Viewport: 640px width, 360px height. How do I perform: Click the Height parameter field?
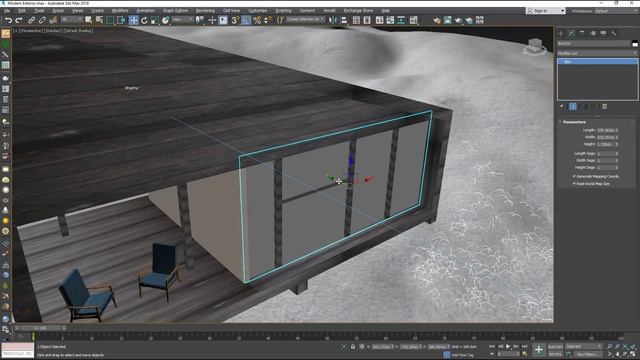pyautogui.click(x=606, y=144)
